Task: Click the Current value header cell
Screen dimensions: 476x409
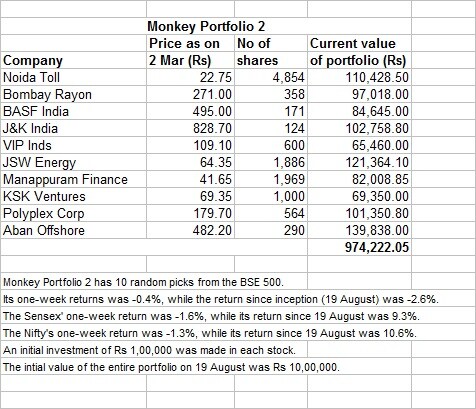Action: click(359, 52)
